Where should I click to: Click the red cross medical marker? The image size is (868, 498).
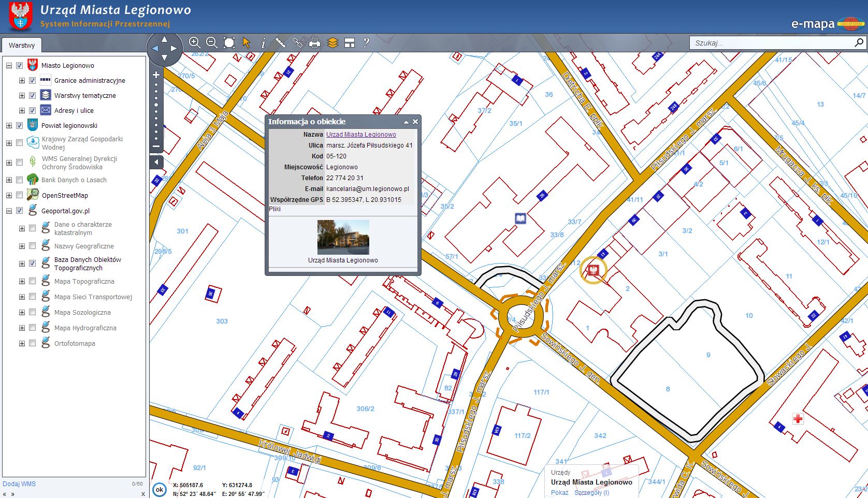point(798,418)
